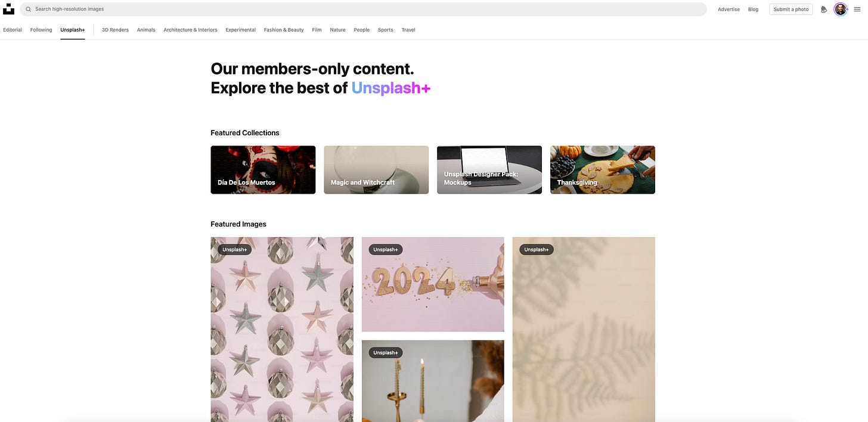Click Unsplash+ badge on 2024 image
868x422 pixels.
point(386,249)
